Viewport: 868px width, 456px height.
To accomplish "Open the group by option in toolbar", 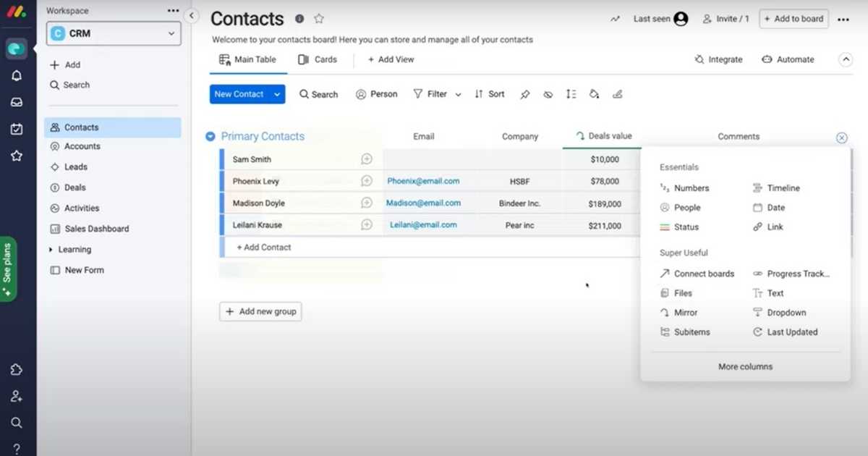I will tap(571, 94).
